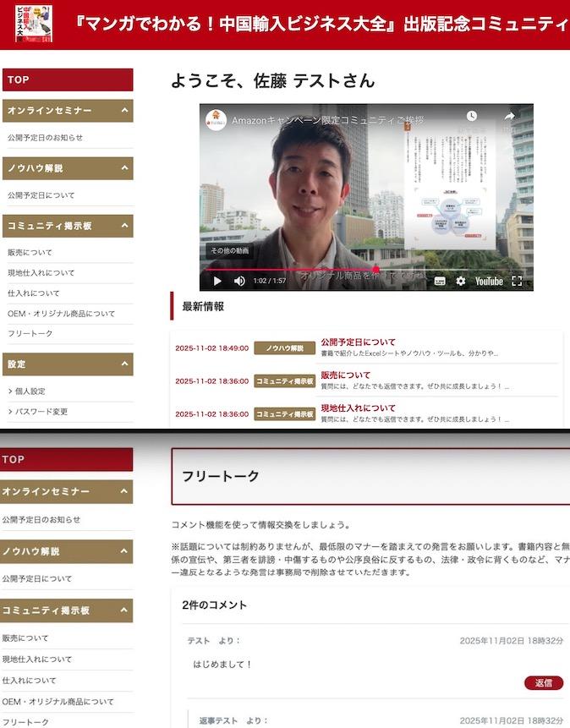
Task: Click the 返信 button on first comment
Action: point(543,682)
